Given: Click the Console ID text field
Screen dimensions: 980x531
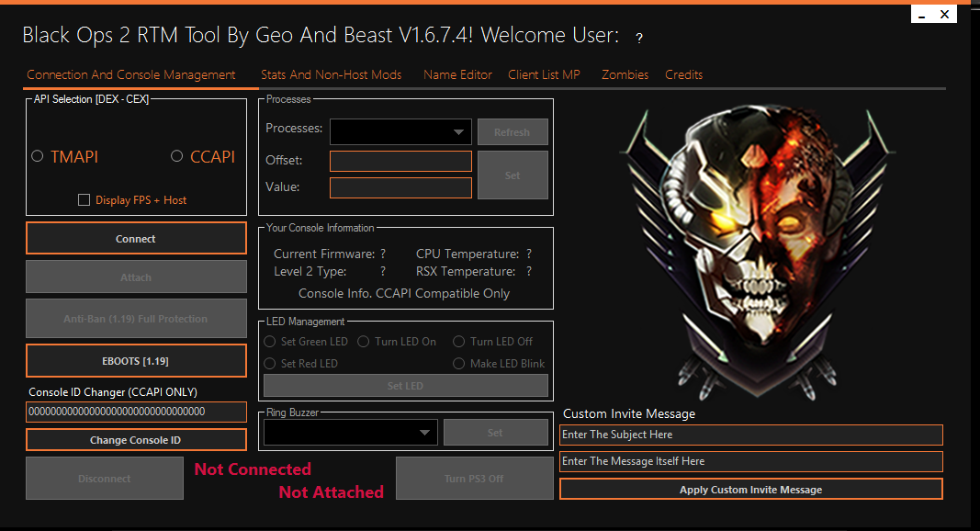Looking at the screenshot, I should click(x=136, y=412).
